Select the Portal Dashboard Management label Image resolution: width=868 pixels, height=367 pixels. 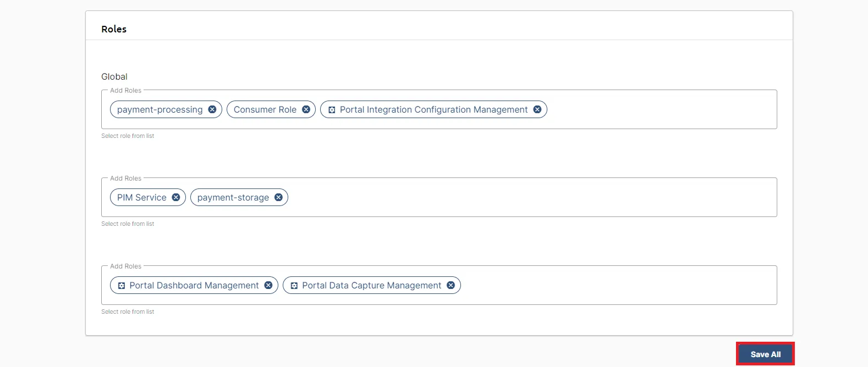(x=194, y=285)
